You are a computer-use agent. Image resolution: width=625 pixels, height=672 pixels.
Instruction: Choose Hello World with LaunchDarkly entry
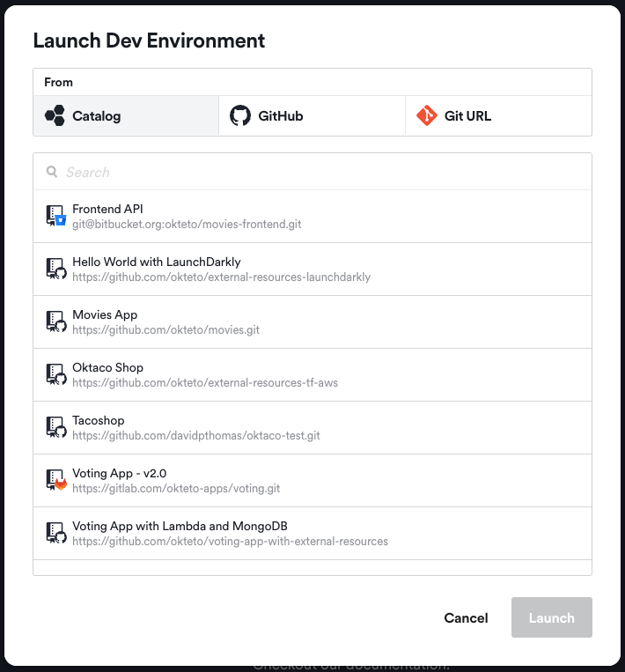pyautogui.click(x=312, y=270)
